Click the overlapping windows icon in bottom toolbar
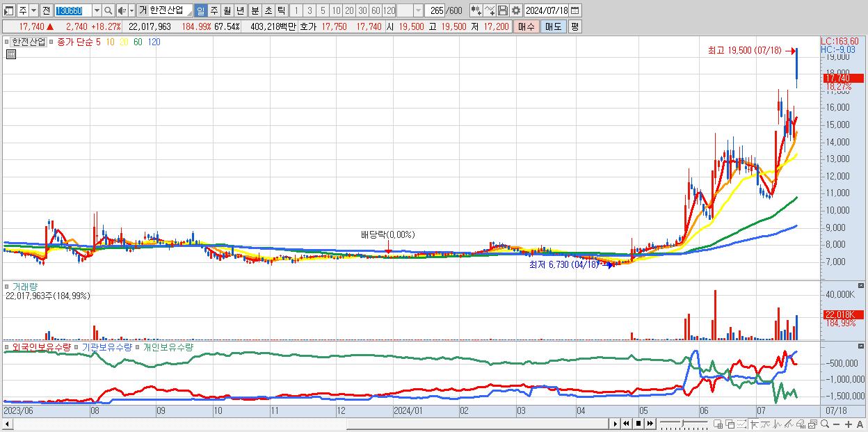Screen dimensions: 868x432 point(730,424)
